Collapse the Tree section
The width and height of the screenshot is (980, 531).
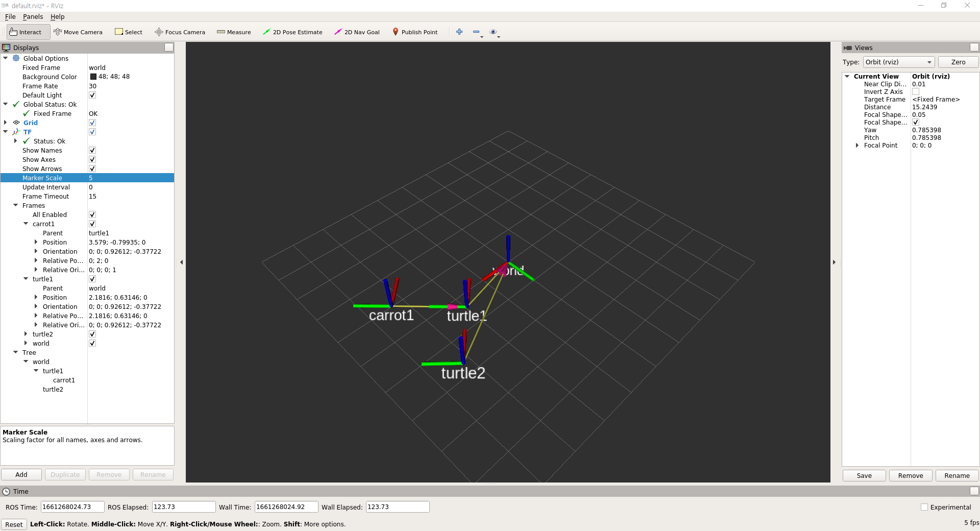(16, 352)
